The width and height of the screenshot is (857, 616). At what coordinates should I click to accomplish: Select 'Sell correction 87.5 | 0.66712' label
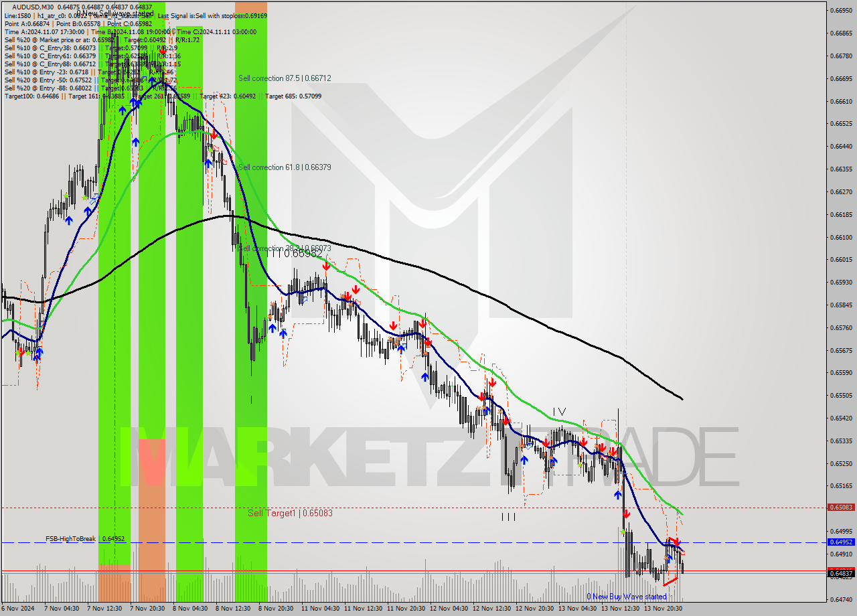pyautogui.click(x=285, y=78)
